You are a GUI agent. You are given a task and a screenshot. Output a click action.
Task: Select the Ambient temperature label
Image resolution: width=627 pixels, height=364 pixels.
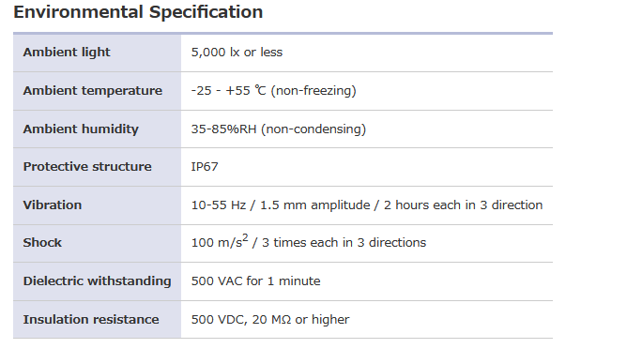click(x=92, y=91)
